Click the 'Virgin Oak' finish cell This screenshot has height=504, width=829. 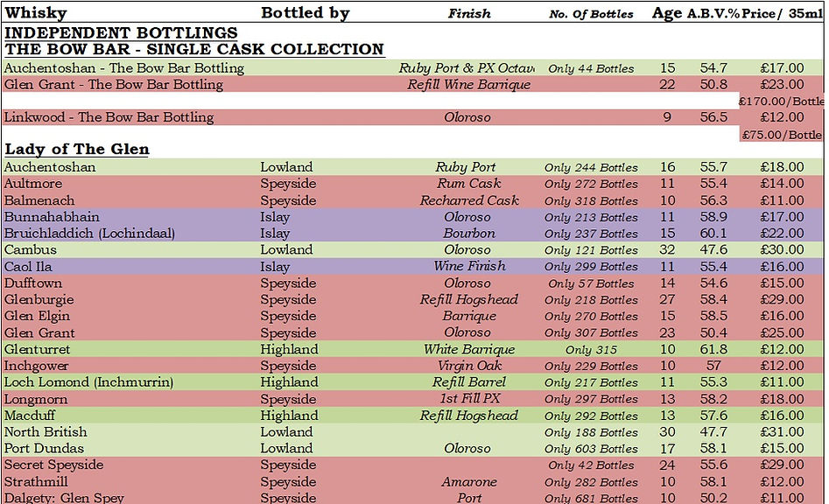point(469,366)
